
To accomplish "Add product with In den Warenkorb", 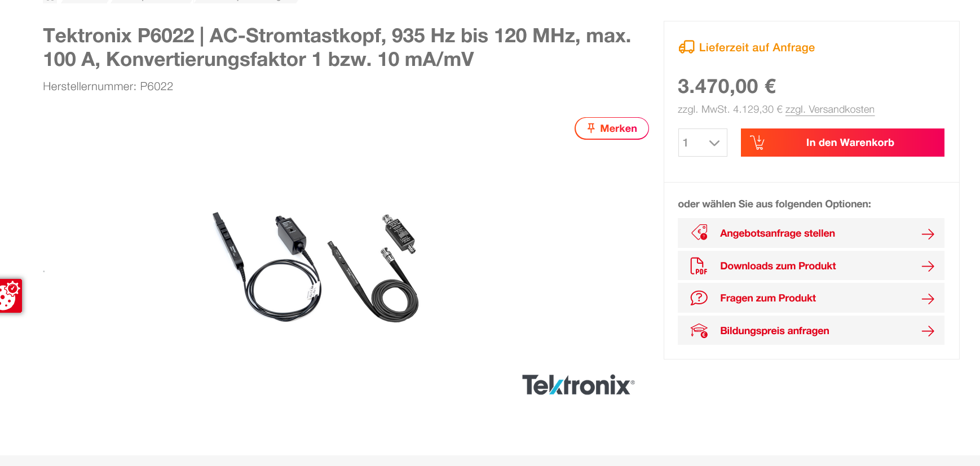I will pyautogui.click(x=842, y=143).
